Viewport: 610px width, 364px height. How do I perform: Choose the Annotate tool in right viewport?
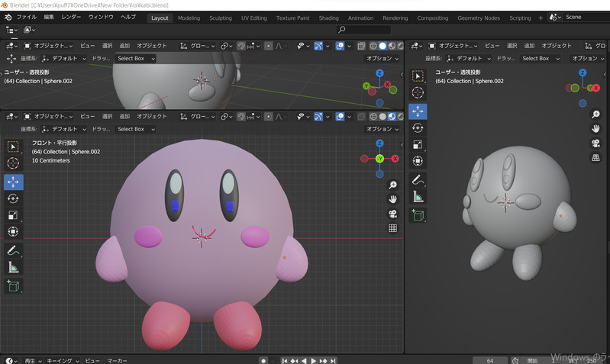click(x=418, y=180)
